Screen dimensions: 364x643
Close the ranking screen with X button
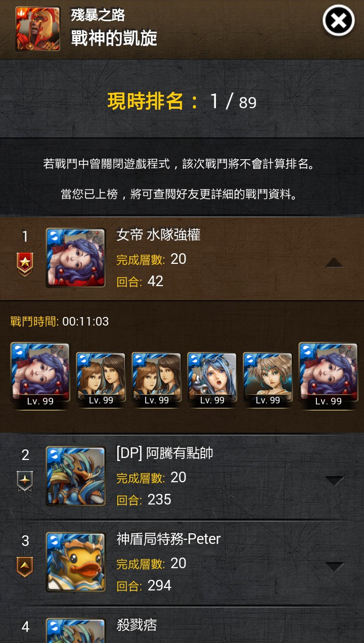[339, 21]
